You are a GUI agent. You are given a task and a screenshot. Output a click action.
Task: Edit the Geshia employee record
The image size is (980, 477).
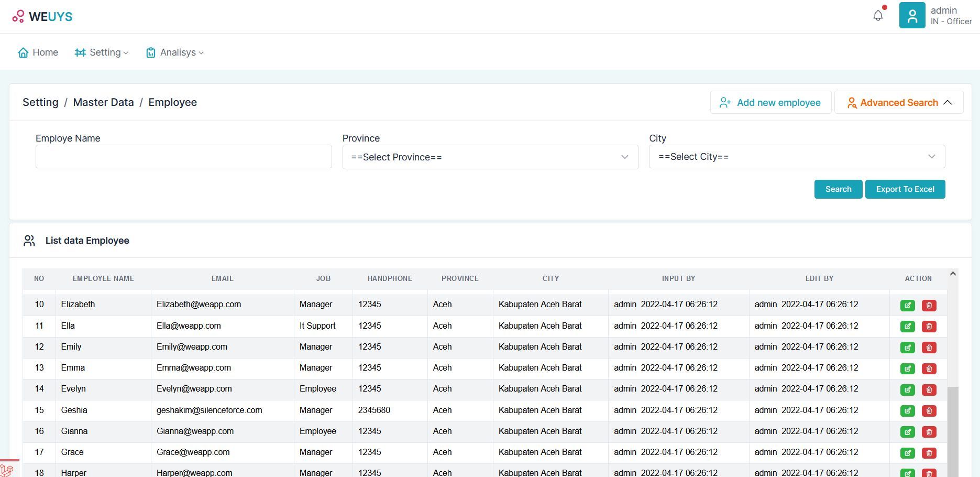pos(907,410)
